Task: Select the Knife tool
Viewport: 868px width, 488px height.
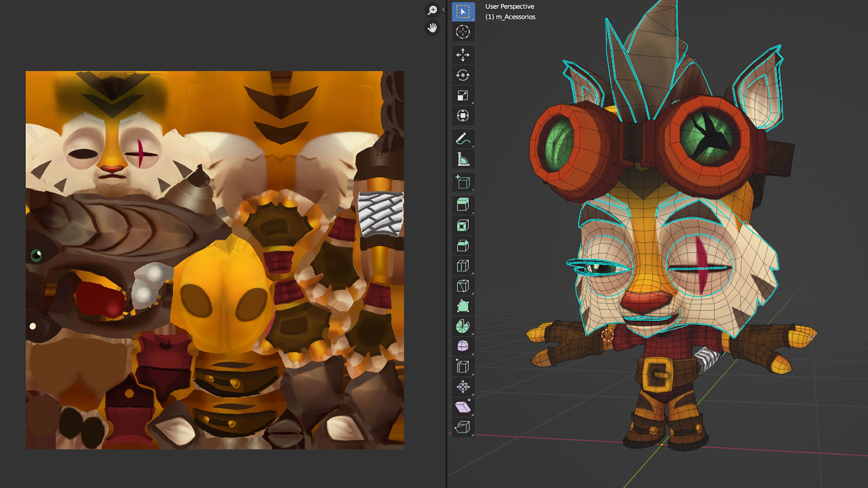Action: [x=463, y=287]
